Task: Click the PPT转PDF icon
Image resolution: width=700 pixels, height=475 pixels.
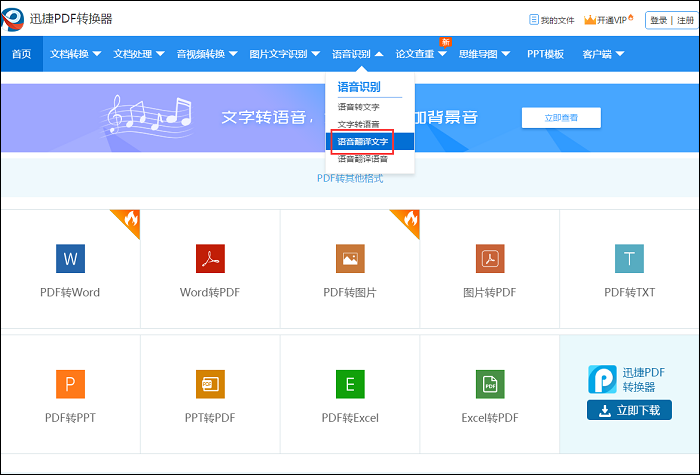Action: point(210,384)
